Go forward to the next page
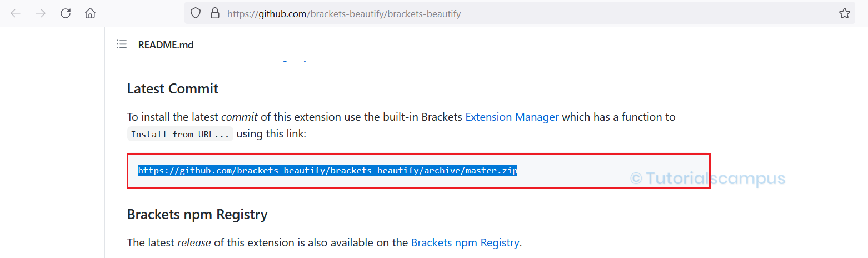This screenshot has width=868, height=258. 41,13
